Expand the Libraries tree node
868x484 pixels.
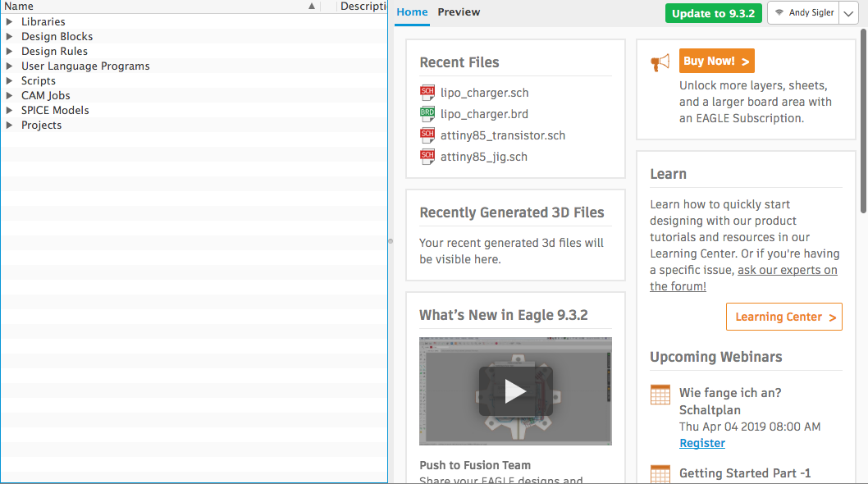(9, 21)
